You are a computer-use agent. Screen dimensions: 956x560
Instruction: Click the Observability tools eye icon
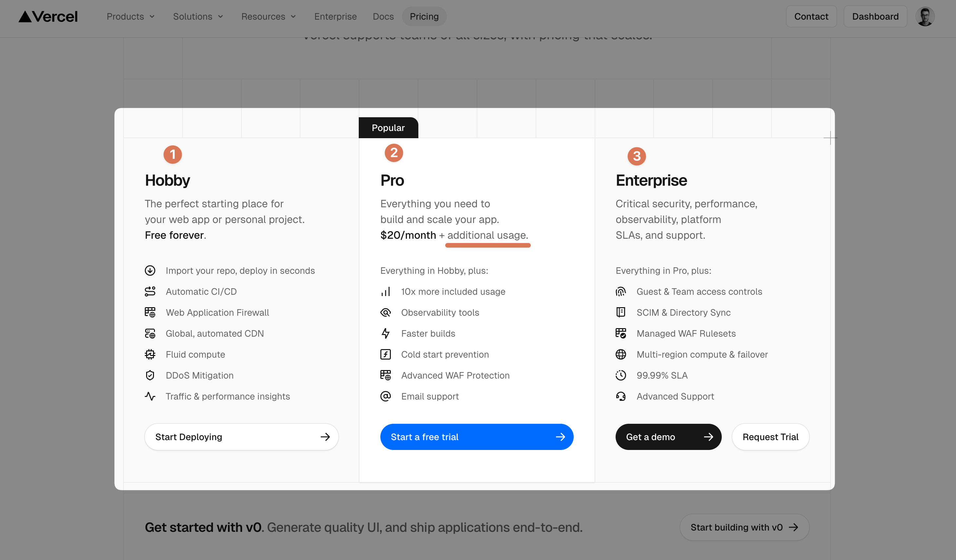pos(385,312)
